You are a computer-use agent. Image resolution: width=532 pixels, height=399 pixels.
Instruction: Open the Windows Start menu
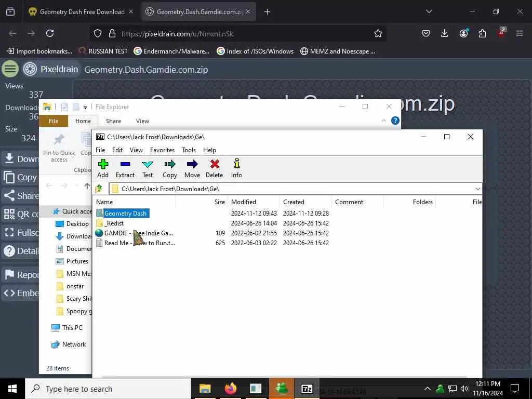coord(12,389)
